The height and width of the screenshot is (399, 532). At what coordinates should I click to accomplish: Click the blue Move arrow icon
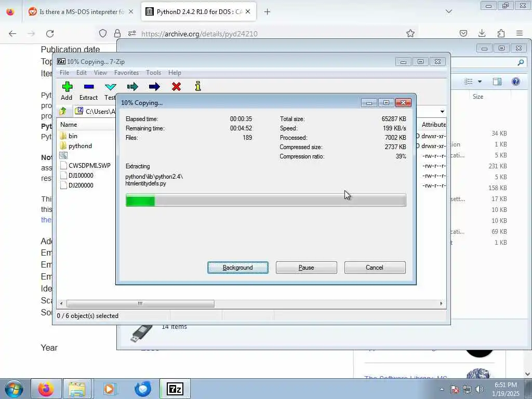(154, 87)
